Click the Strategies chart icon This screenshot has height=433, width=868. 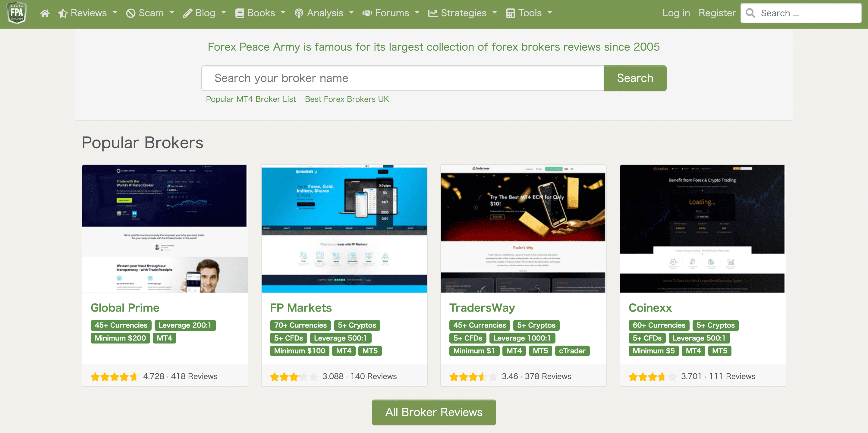coord(433,13)
